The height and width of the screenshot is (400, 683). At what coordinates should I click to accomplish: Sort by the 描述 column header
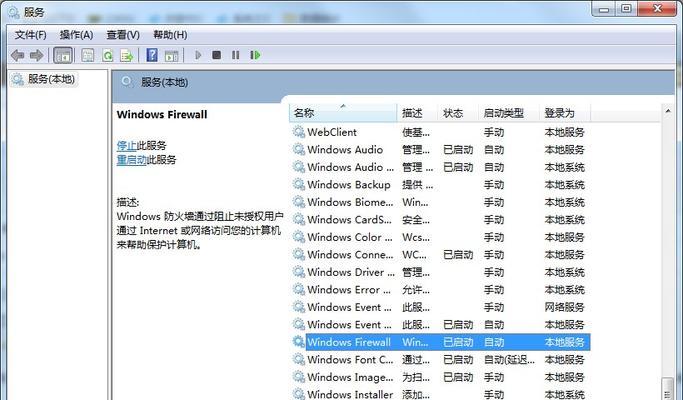click(417, 113)
